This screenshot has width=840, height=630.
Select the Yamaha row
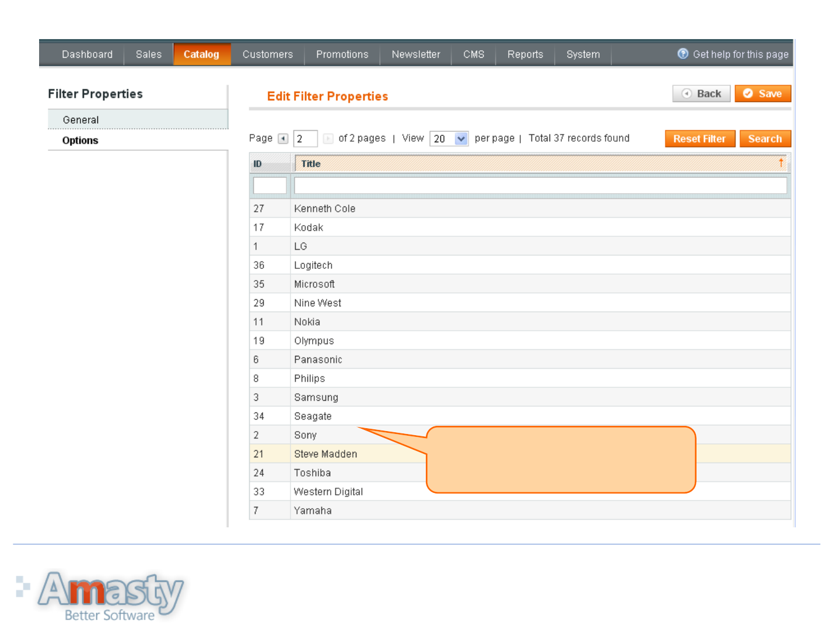click(520, 510)
